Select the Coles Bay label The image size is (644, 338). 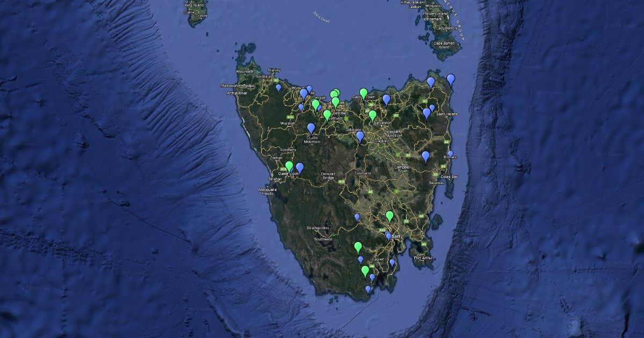pos(449,177)
